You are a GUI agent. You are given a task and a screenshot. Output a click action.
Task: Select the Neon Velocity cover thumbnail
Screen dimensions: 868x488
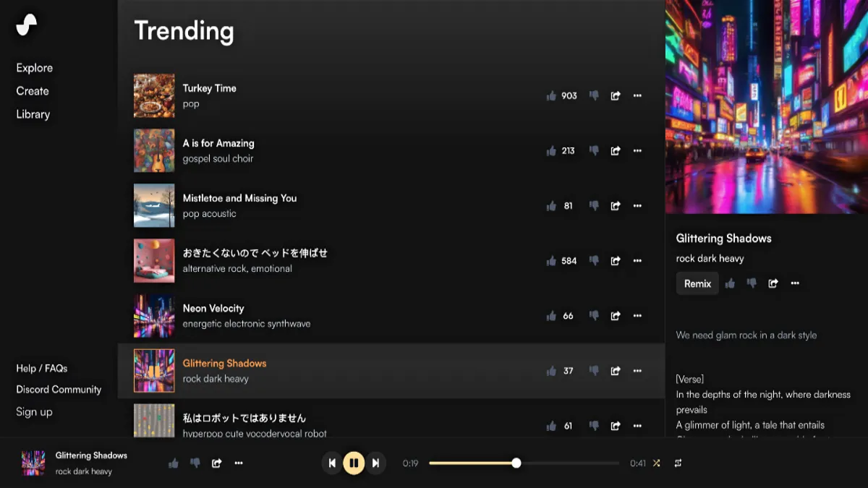(x=154, y=315)
